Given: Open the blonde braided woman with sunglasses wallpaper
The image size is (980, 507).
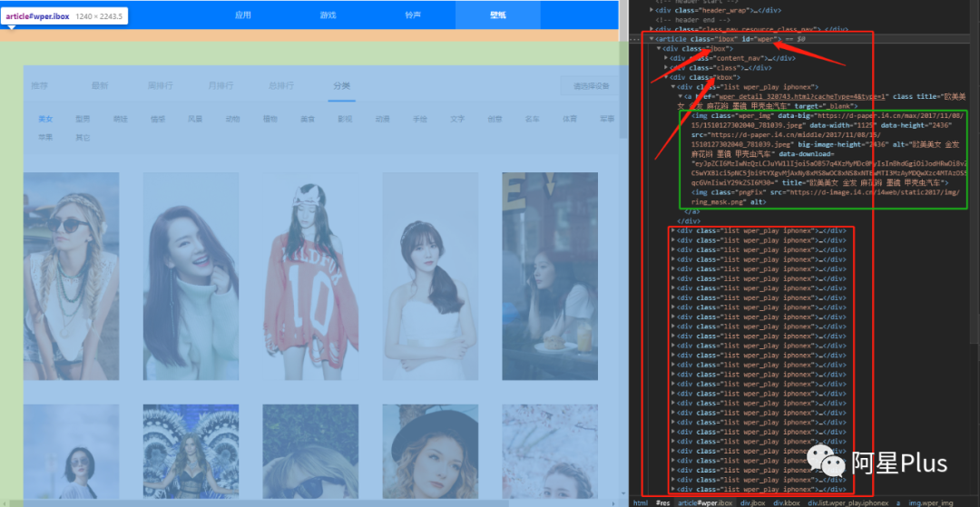Looking at the screenshot, I should [x=72, y=276].
